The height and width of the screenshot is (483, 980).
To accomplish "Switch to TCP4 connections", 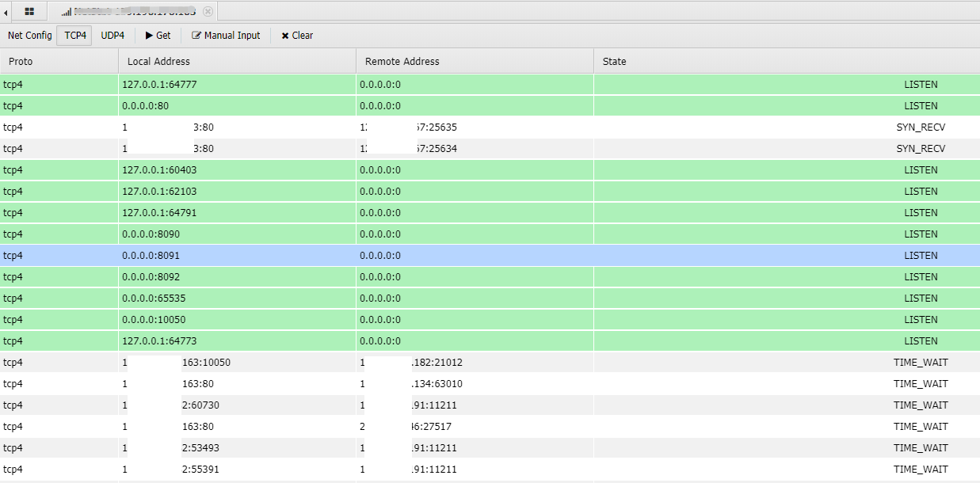I will click(x=75, y=36).
